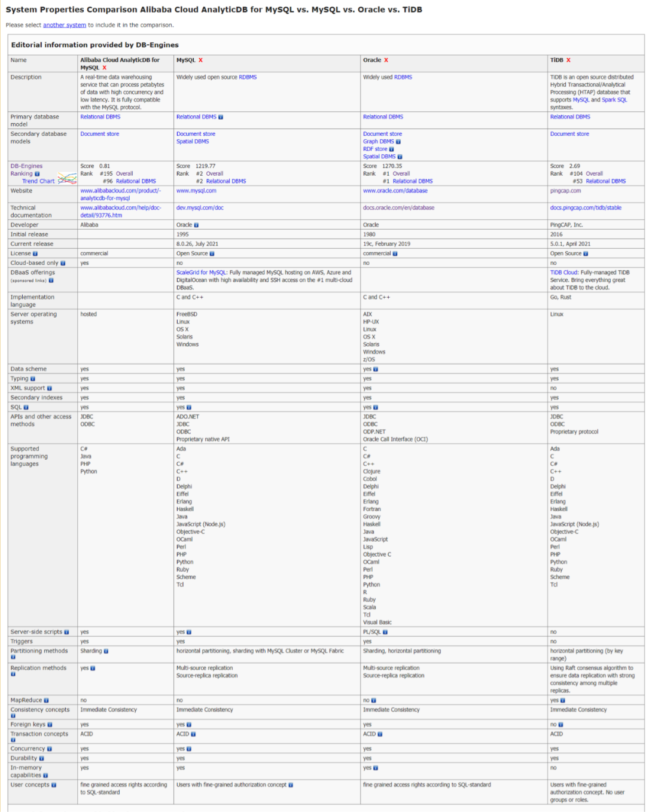This screenshot has height=812, width=646.
Task: Open Alibaba's Relational DBMS ranking link
Action: point(136,181)
